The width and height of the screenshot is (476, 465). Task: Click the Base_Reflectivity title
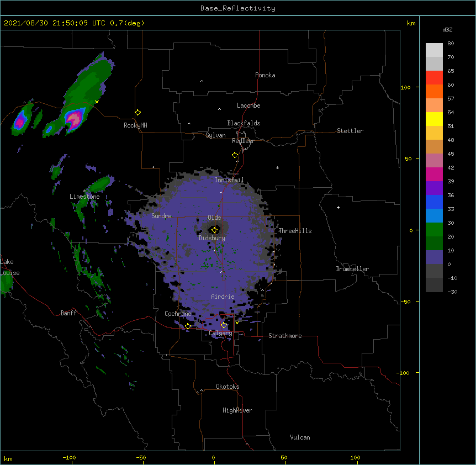coord(238,8)
